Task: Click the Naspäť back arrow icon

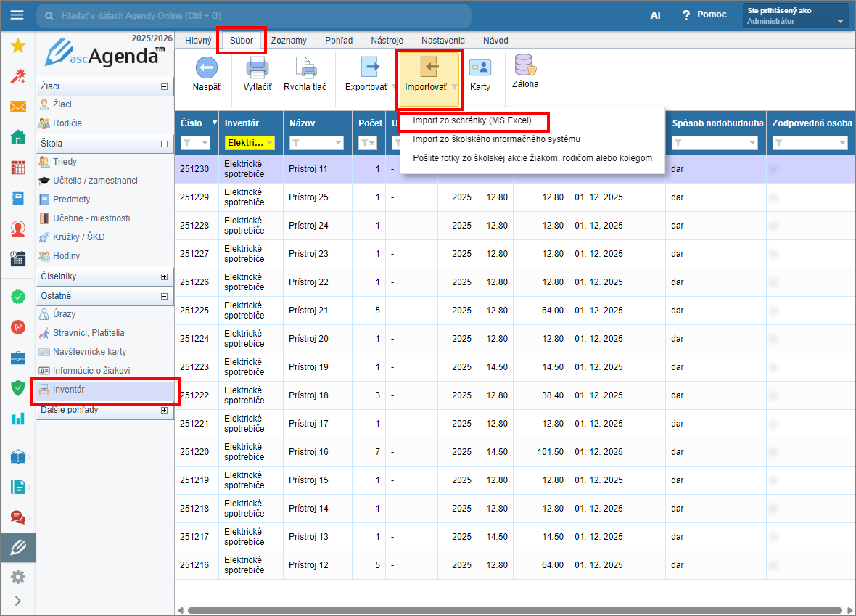Action: (x=207, y=68)
